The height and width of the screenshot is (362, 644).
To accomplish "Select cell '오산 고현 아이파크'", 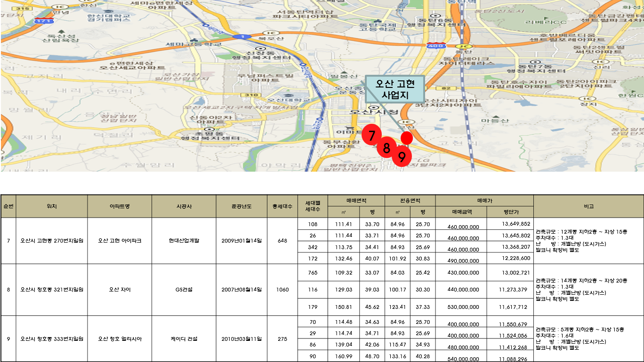I will tap(120, 241).
